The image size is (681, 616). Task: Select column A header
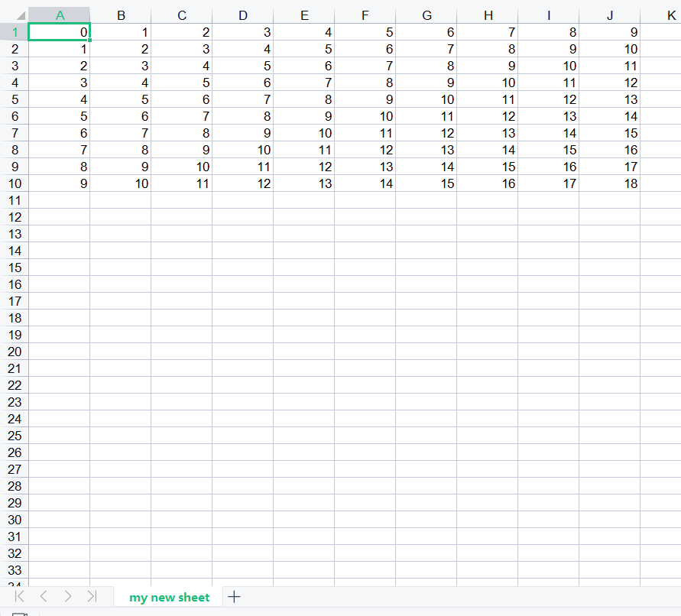(60, 15)
